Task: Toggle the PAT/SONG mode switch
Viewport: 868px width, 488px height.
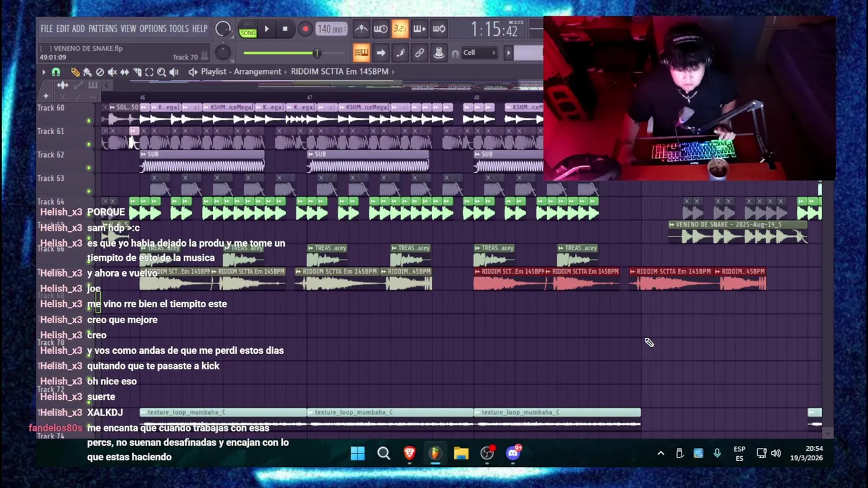Action: (x=248, y=29)
